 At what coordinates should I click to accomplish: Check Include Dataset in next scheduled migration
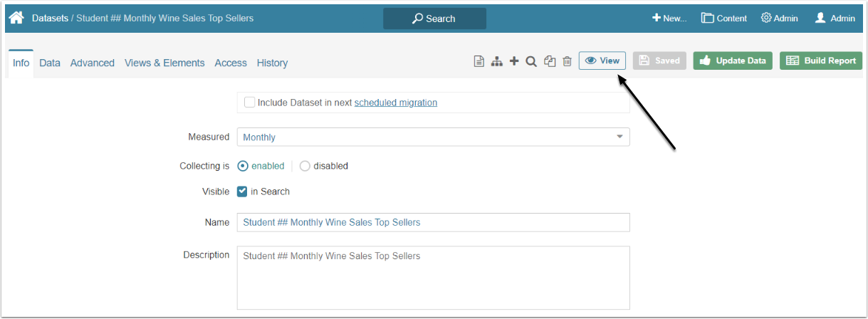[x=249, y=103]
